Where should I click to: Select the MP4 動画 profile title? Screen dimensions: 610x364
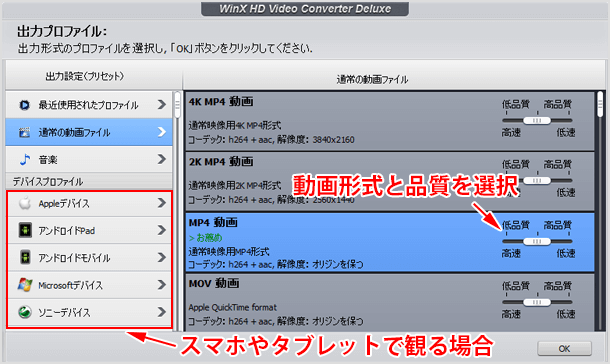pos(213,222)
